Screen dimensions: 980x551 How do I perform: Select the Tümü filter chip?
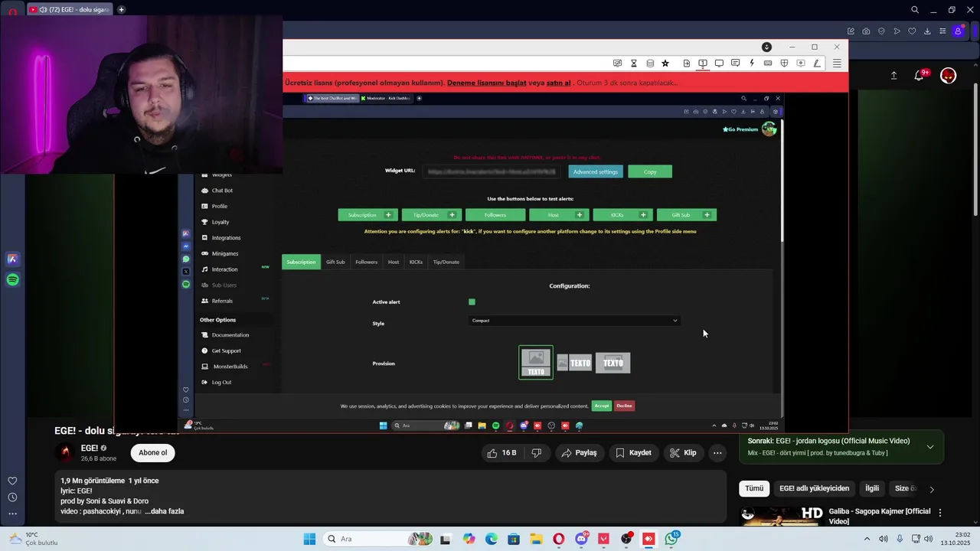click(754, 488)
